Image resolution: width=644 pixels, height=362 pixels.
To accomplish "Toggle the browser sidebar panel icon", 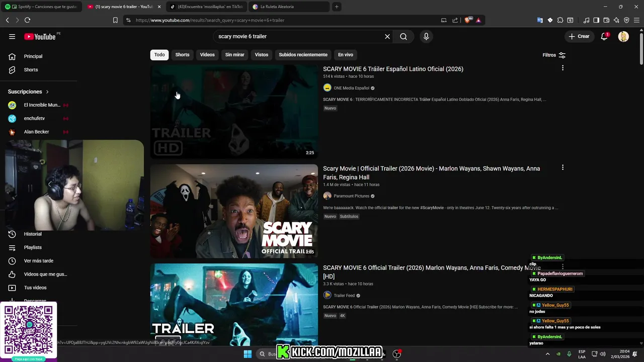I will [x=596, y=20].
